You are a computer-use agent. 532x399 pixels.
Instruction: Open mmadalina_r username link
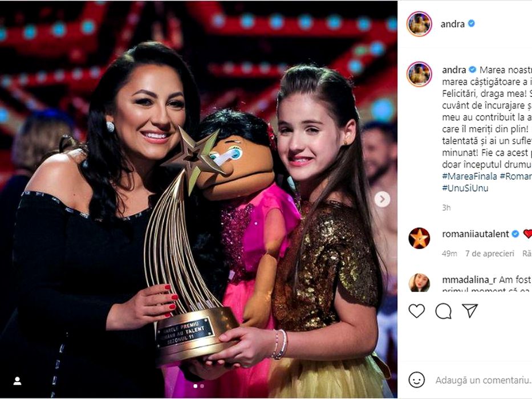pos(469,279)
